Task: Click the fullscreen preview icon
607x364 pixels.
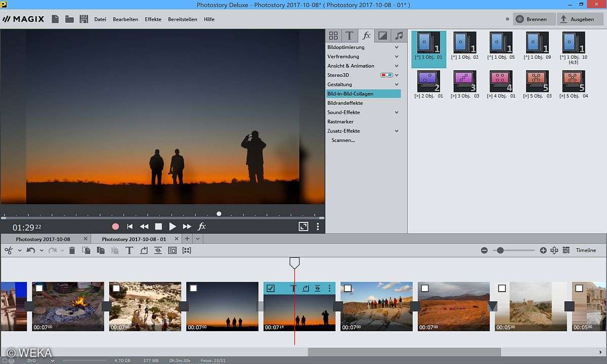Action: (x=303, y=226)
